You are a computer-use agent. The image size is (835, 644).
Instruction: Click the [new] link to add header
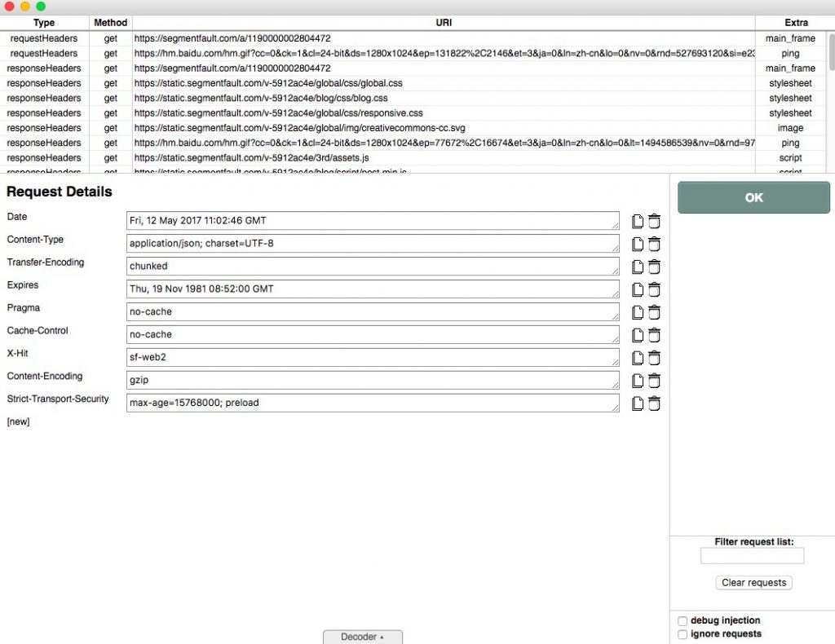18,422
